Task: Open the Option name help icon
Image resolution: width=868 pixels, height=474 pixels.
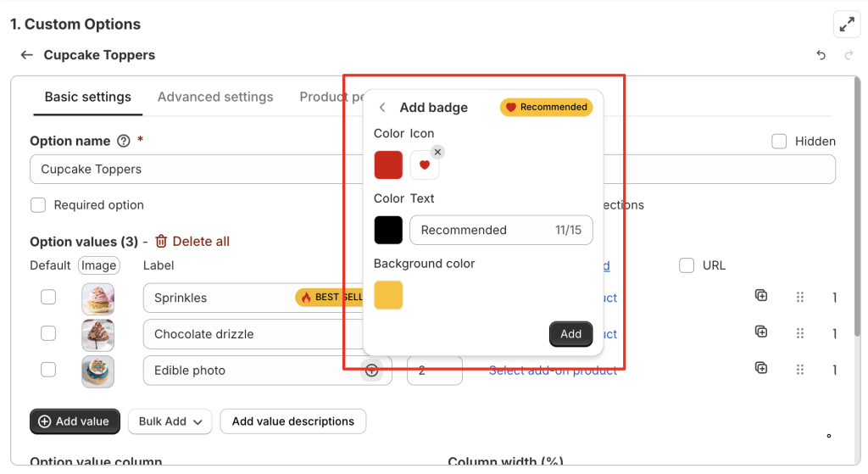Action: (x=124, y=141)
